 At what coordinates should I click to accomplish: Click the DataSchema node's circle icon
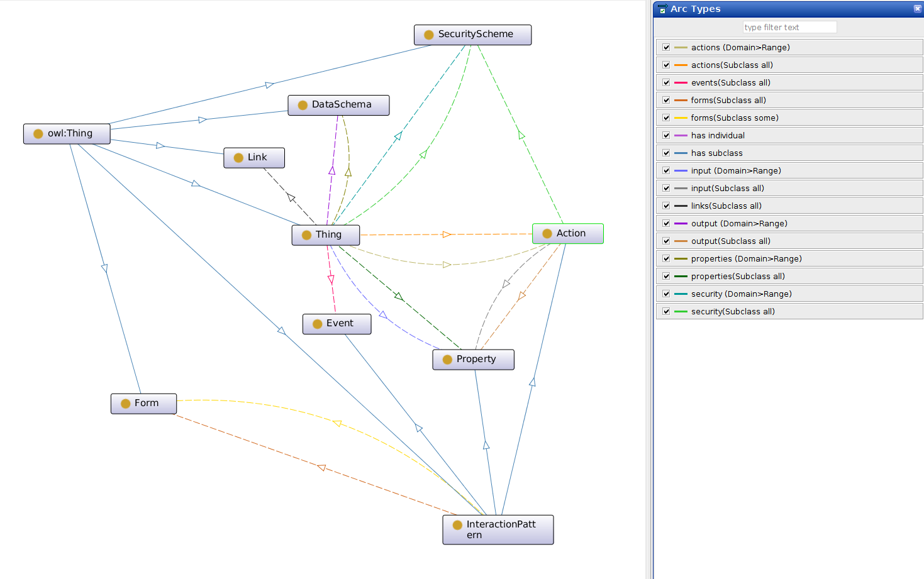[x=303, y=105]
